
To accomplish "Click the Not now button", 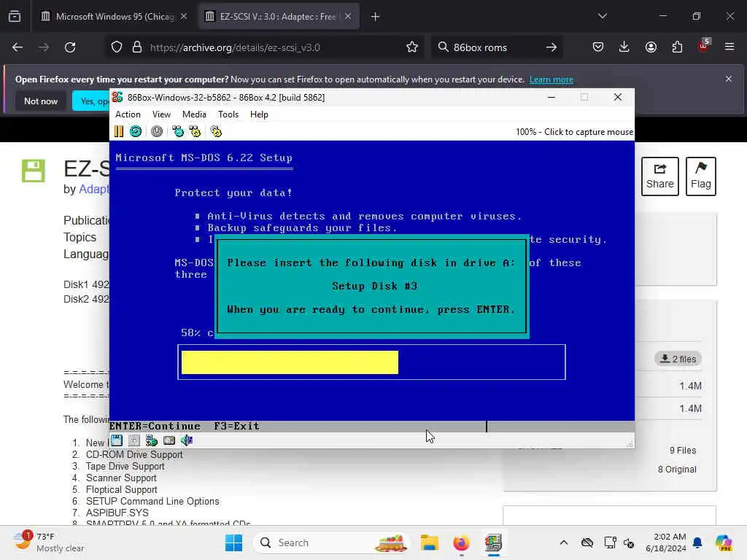I will (41, 101).
